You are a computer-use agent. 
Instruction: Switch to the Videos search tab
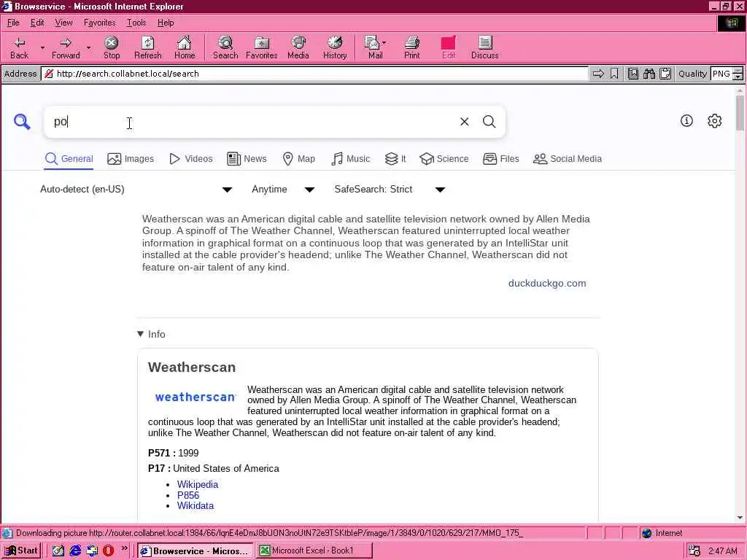(x=191, y=159)
